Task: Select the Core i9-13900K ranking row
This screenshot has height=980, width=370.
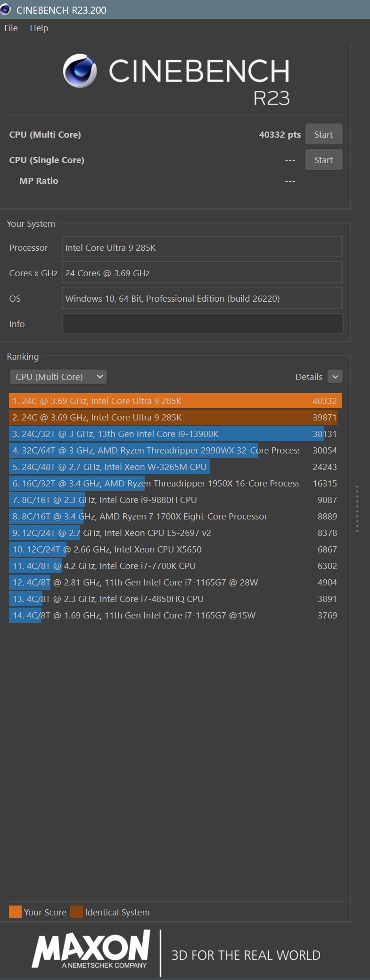Action: coord(174,434)
